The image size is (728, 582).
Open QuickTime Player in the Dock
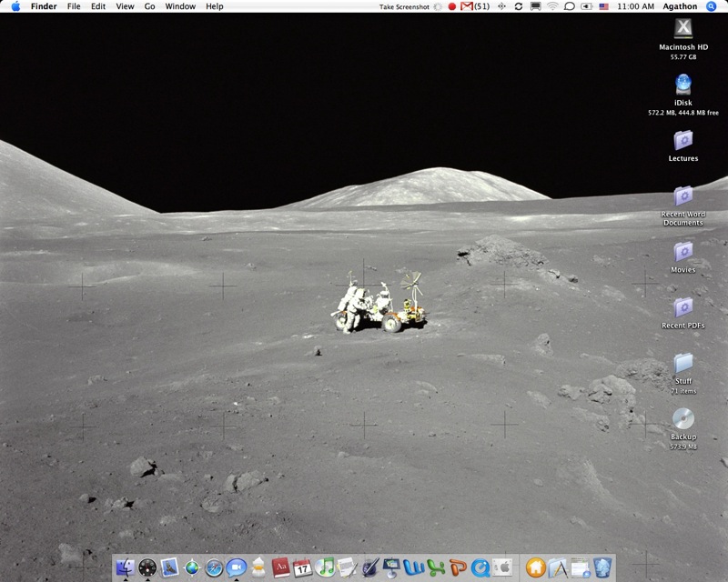click(x=480, y=567)
